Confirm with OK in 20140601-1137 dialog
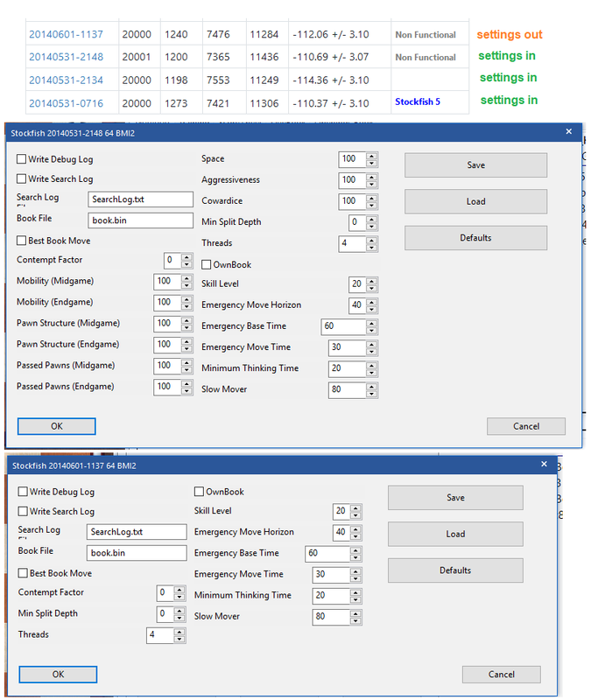591x700 pixels. tap(58, 675)
